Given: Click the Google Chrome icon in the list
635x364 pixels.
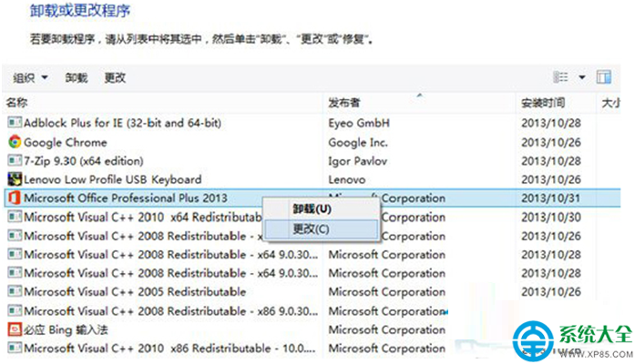Looking at the screenshot, I should [x=15, y=142].
